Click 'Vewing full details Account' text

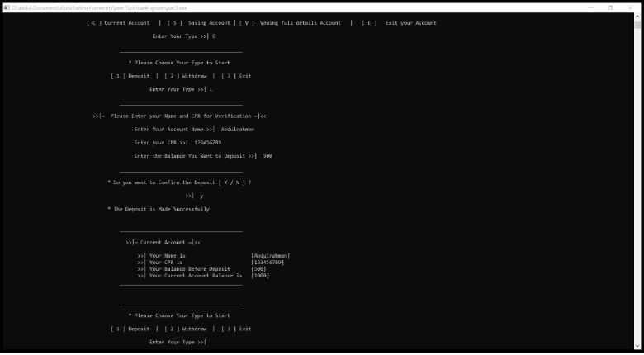click(x=301, y=23)
